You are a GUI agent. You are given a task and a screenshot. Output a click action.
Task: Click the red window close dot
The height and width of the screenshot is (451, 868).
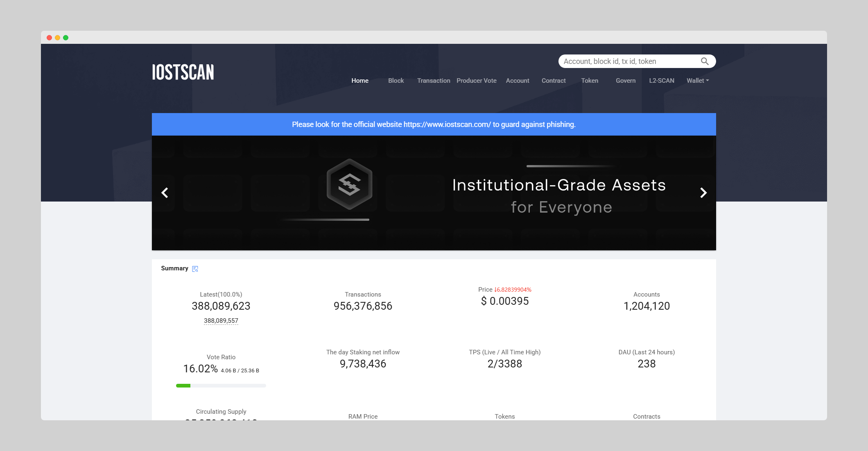pos(50,38)
